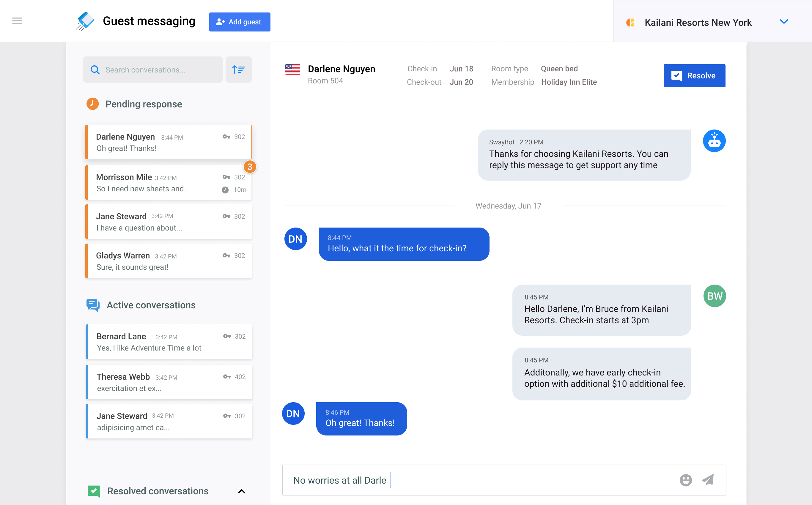Click the sort conversations icon
Image resolution: width=812 pixels, height=505 pixels.
point(238,70)
